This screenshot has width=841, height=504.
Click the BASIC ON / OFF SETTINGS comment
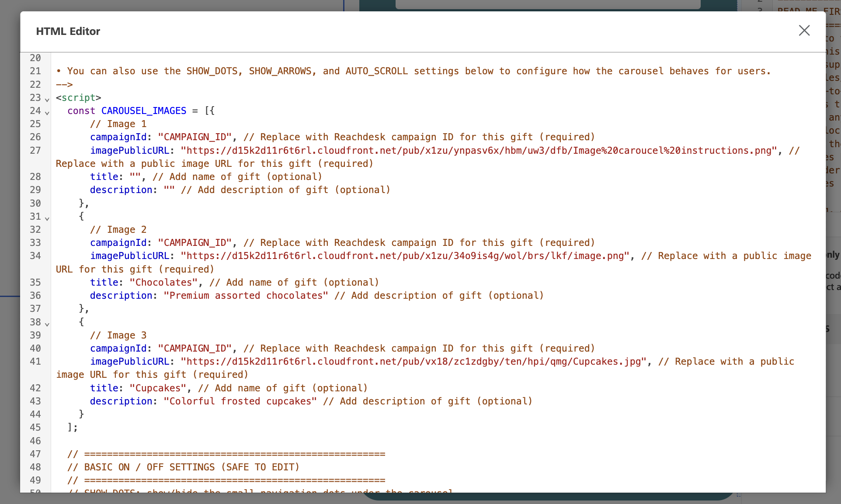click(184, 467)
